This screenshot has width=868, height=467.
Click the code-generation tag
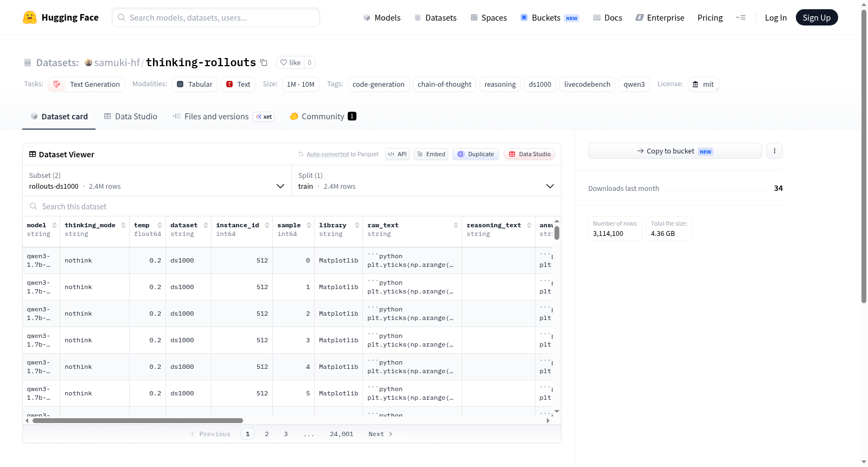coord(379,84)
